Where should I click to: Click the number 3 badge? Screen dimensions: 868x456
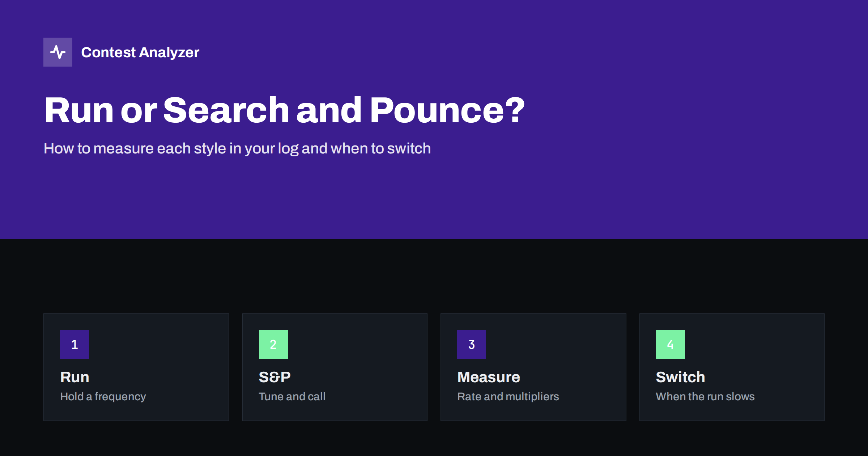point(472,345)
